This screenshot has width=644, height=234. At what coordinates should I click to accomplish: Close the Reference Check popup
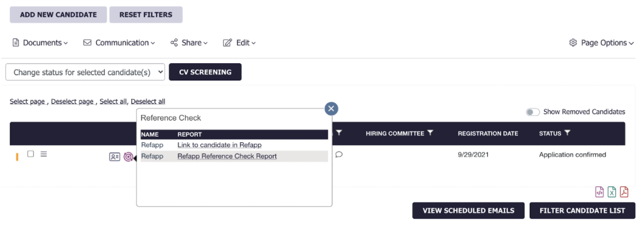pyautogui.click(x=332, y=109)
